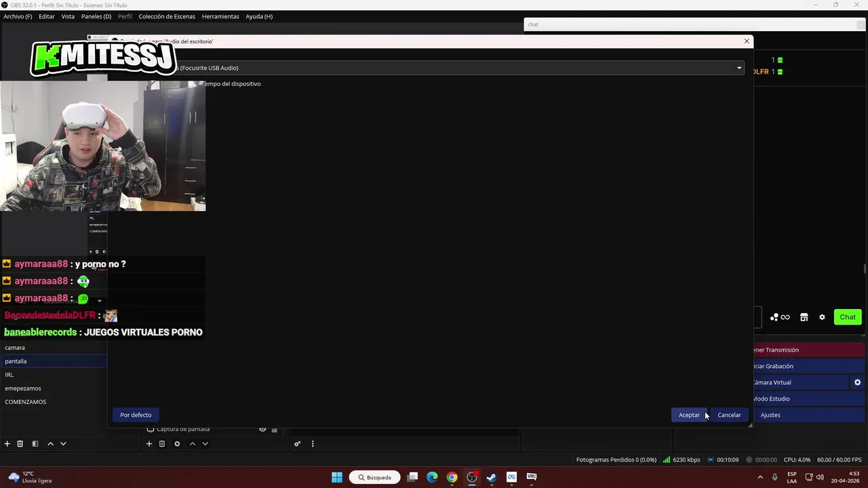Open store icon in chat dock
Screen dimensions: 868x488
click(804, 317)
